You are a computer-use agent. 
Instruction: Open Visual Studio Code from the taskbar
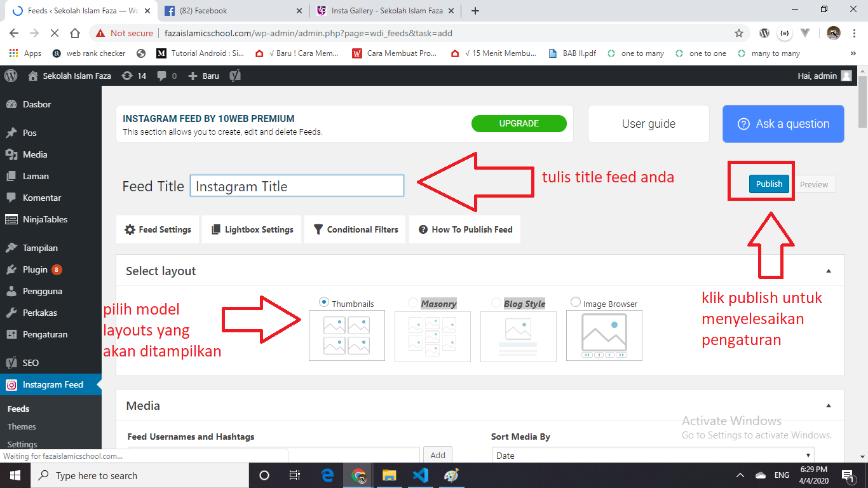[420, 475]
